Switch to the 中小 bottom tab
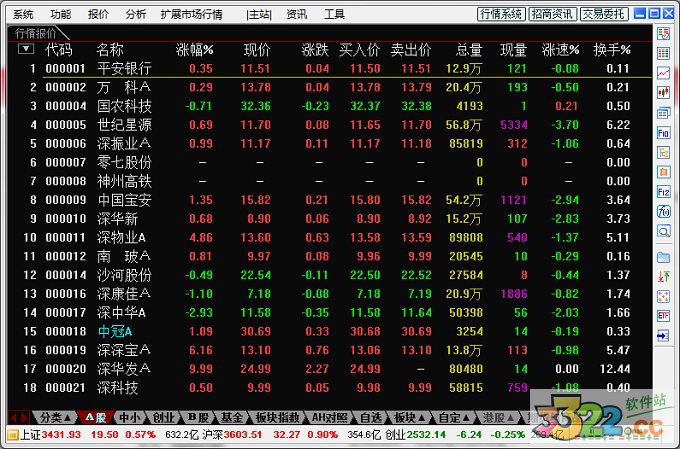Image resolution: width=680 pixels, height=449 pixels. 130,418
